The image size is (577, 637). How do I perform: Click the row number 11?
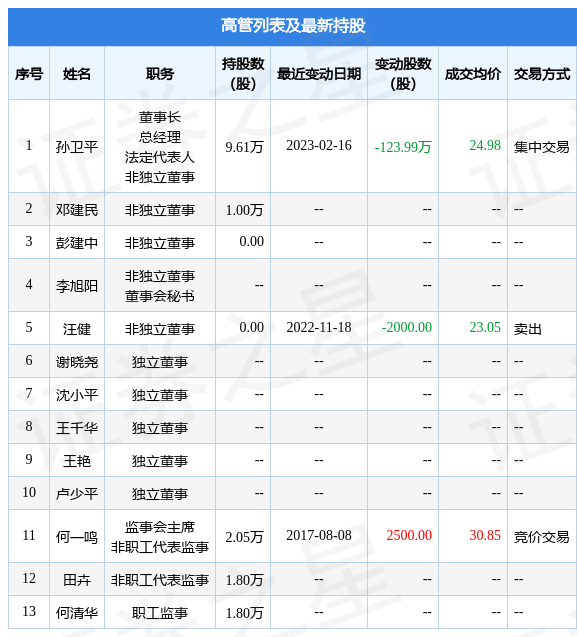click(x=29, y=535)
